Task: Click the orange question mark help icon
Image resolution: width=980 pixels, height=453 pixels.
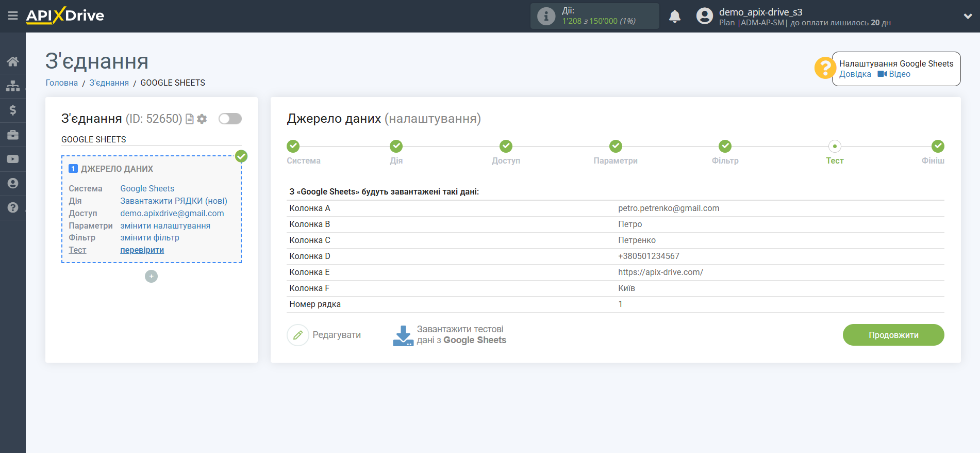Action: click(825, 68)
